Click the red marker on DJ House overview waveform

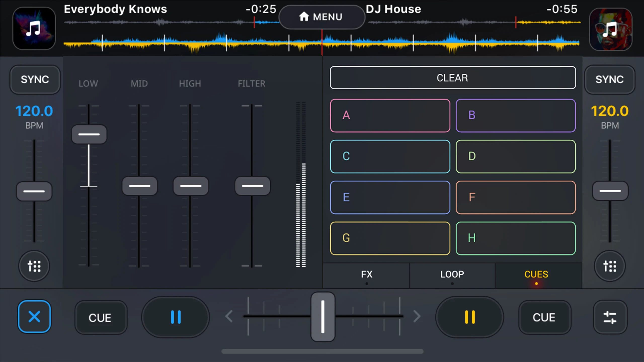pyautogui.click(x=516, y=22)
